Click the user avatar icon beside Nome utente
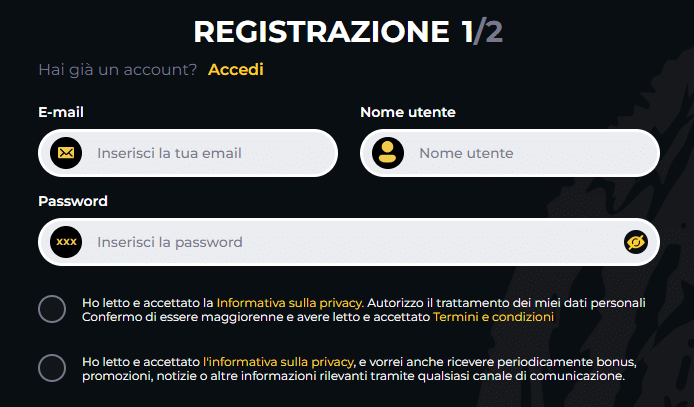694x407 pixels. click(x=388, y=153)
